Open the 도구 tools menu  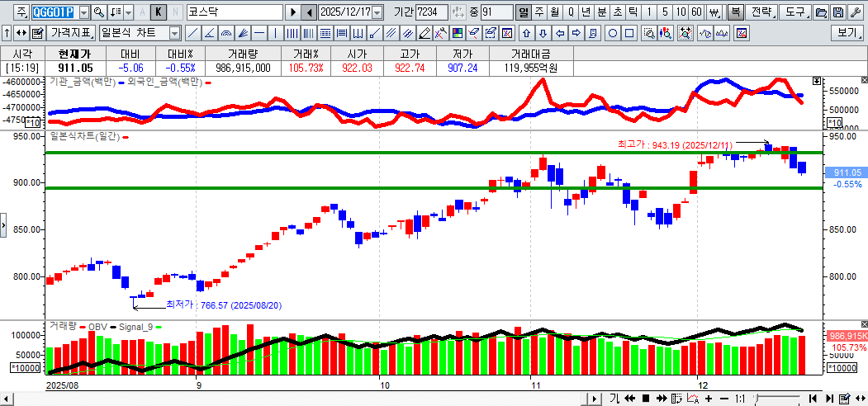pyautogui.click(x=795, y=12)
